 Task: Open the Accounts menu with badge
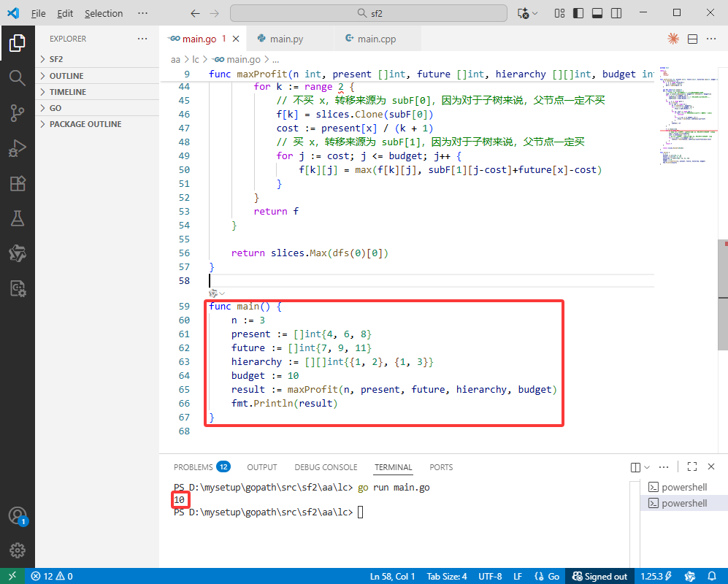point(18,516)
